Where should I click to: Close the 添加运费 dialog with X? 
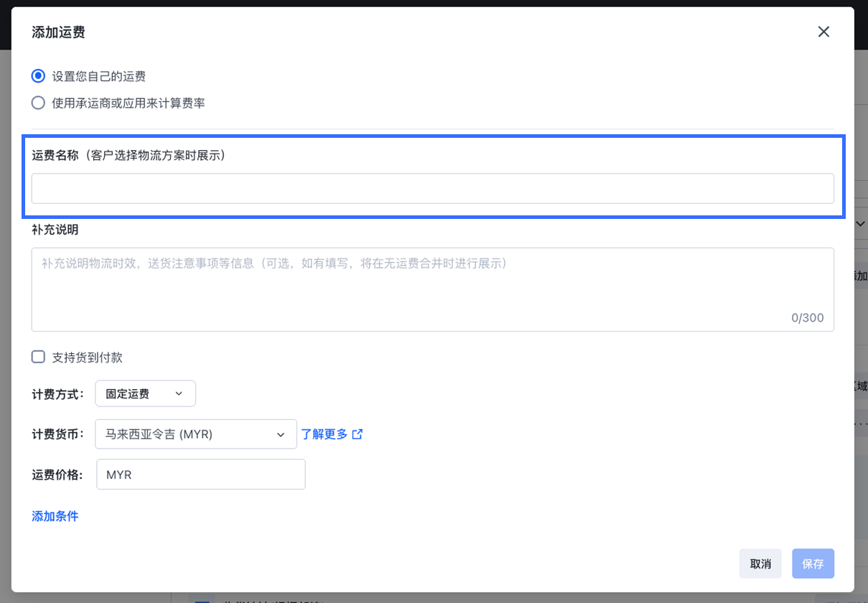[823, 32]
